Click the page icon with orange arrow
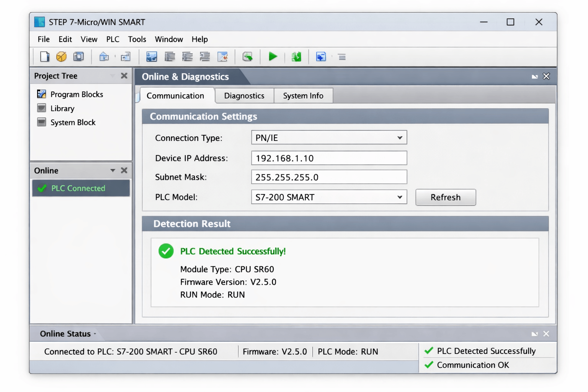 pos(222,57)
